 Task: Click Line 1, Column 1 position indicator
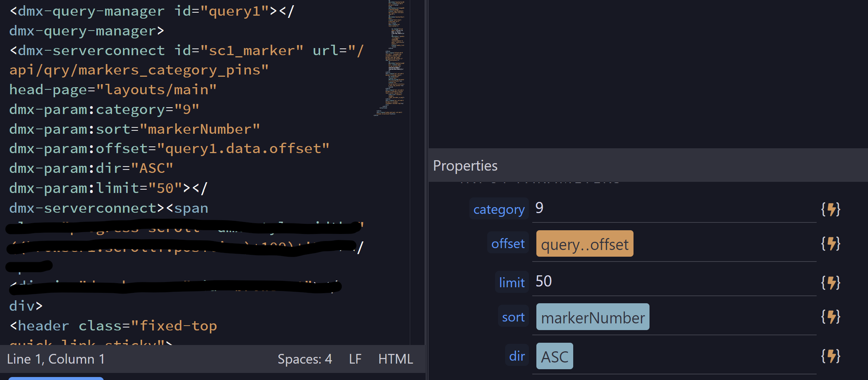(x=56, y=359)
